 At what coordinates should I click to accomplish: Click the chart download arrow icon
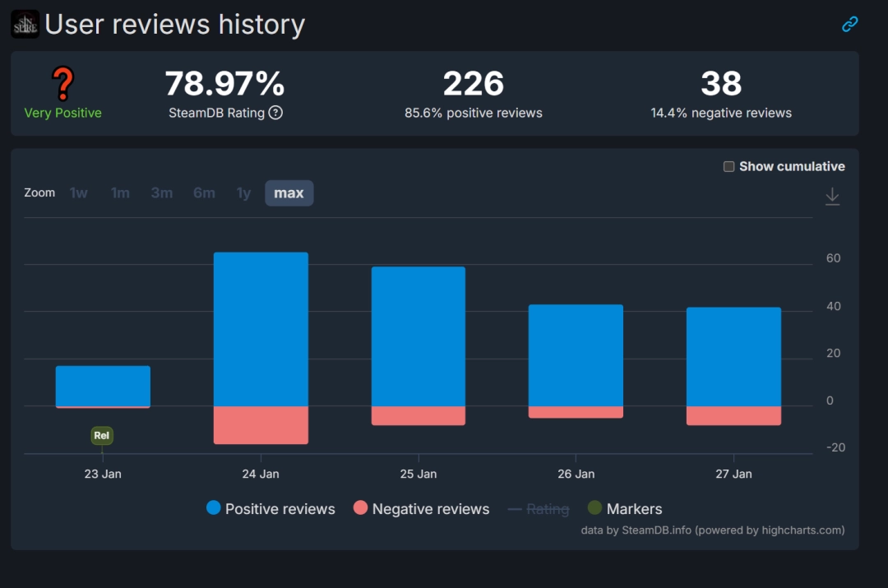pyautogui.click(x=831, y=196)
